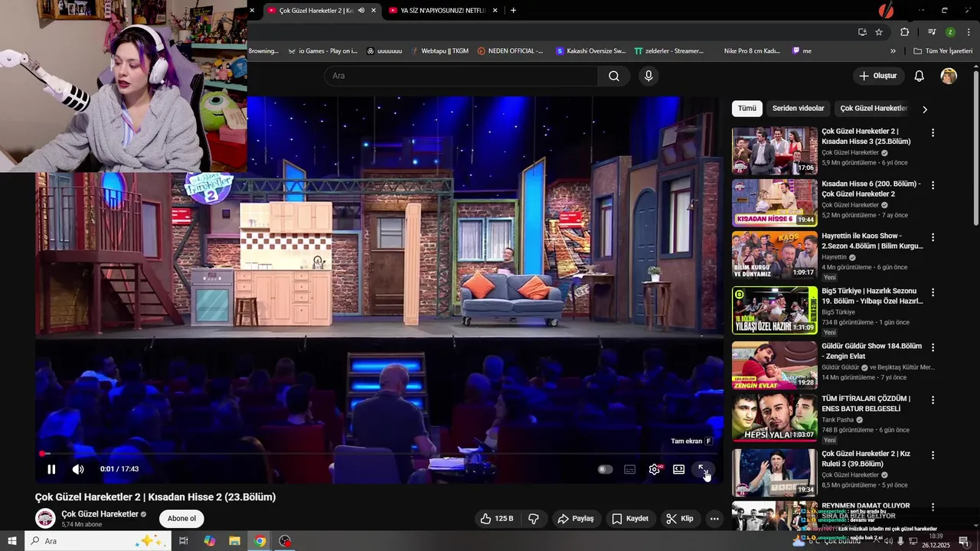Open Tüm Yer İşaretleri folder
The image size is (980, 551).
click(x=942, y=51)
